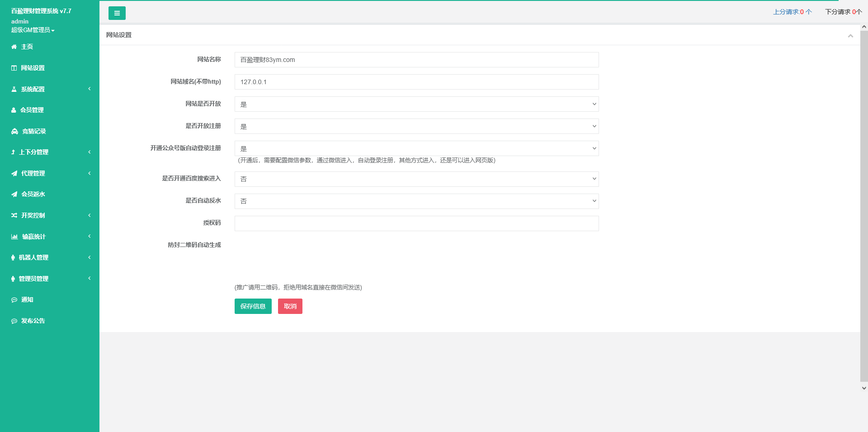Viewport: 868px width, 432px height.
Task: Click the flask icon for 系统配置
Action: [x=14, y=89]
